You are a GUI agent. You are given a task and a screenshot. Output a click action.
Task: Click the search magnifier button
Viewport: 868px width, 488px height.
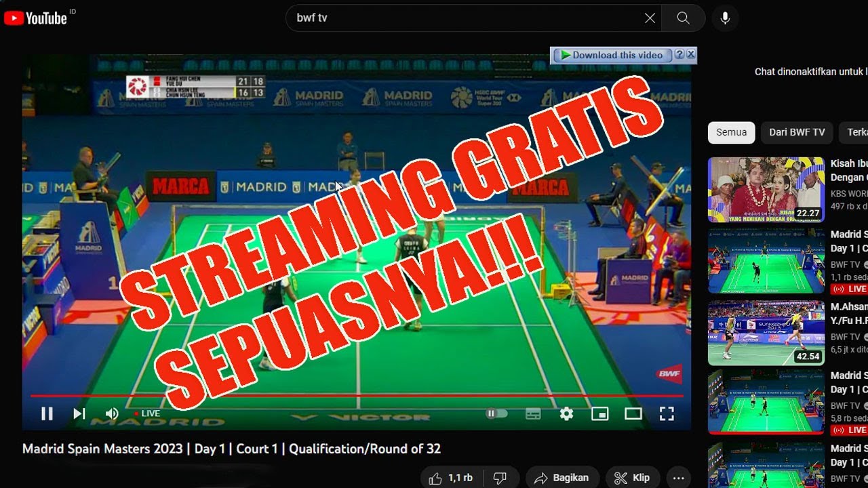coord(683,18)
